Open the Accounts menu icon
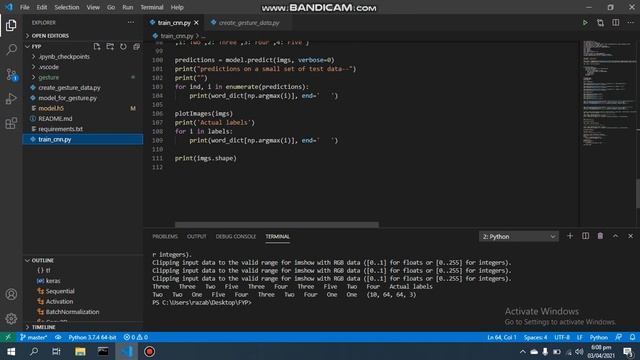Screen dimensions: 640x360 11,294
